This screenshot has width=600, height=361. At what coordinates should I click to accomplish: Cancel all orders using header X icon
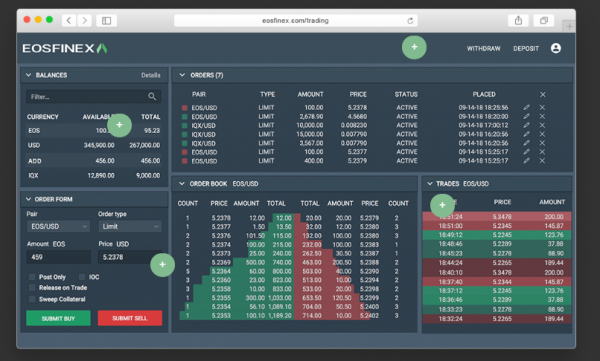coord(543,95)
